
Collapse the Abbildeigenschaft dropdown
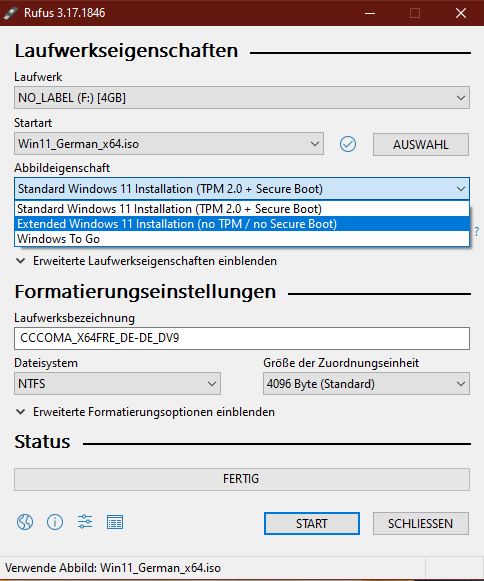242,189
